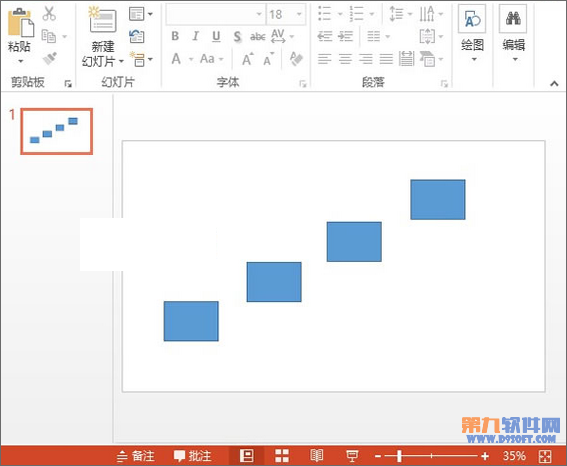
Task: Click the zoom slider handle
Action: point(399,456)
